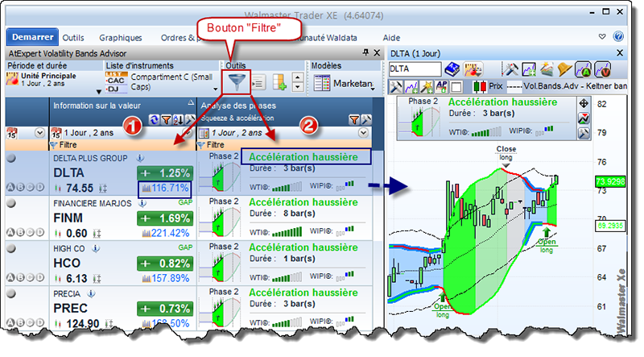Screen dimensions: 644x357
Task: Click the green 73.9298 price tag
Action: (610, 181)
